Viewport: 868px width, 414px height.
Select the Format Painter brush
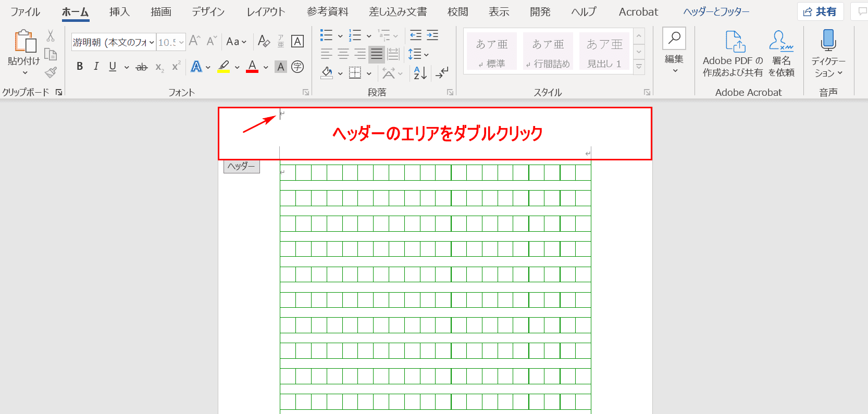click(x=51, y=73)
